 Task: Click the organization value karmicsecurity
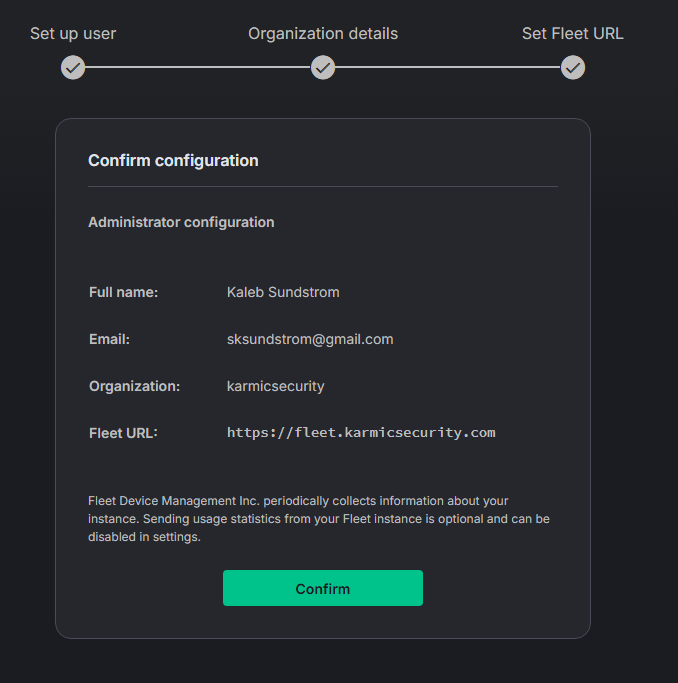click(x=276, y=386)
